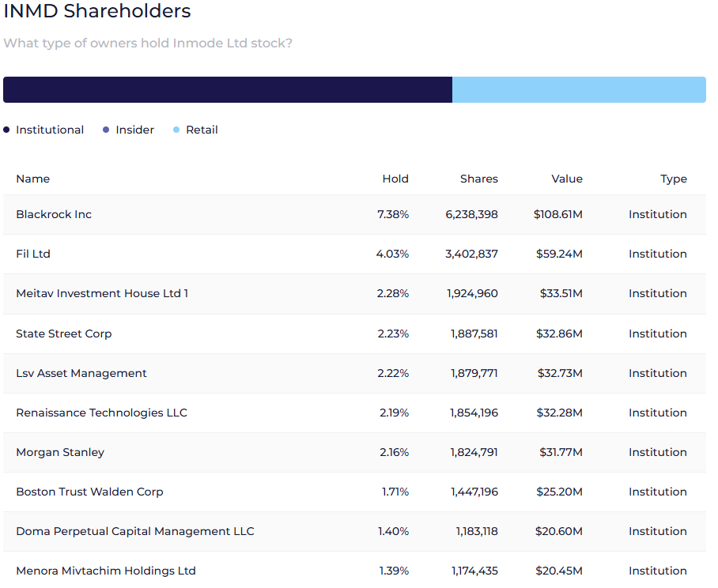Screen dimensions: 718x588
Task: Click the 2.23% hold value
Action: (393, 334)
